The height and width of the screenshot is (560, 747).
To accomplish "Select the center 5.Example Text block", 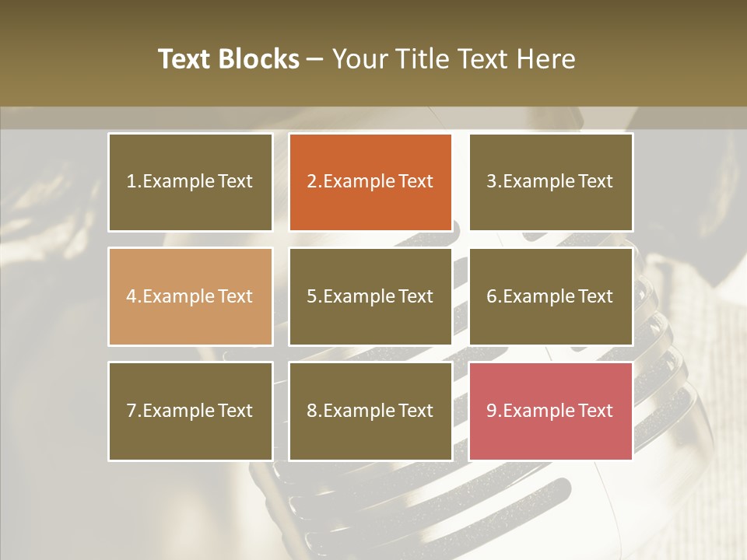I will (370, 296).
